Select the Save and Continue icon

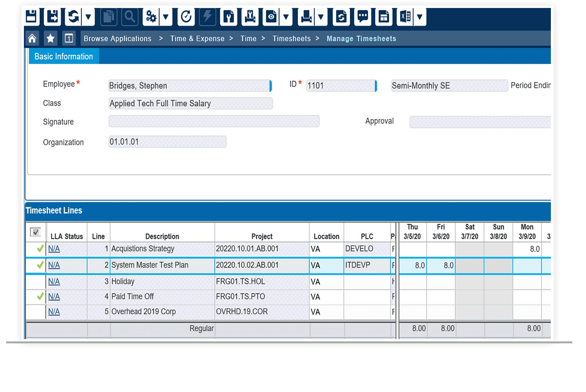pyautogui.click(x=52, y=16)
